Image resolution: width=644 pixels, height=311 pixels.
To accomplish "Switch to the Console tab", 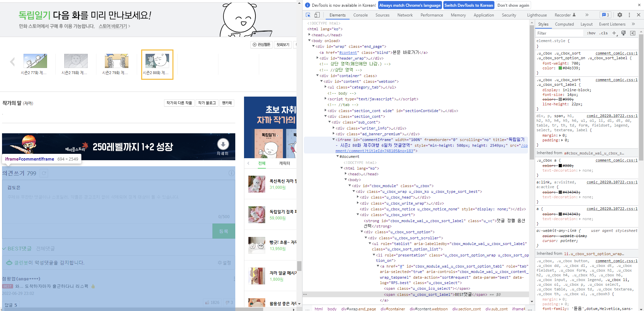I will pos(360,15).
